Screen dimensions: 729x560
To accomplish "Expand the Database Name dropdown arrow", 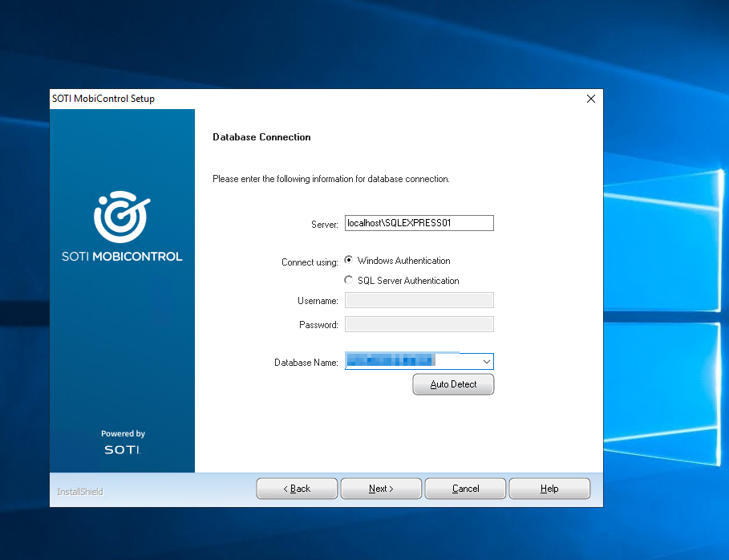I will coord(485,362).
